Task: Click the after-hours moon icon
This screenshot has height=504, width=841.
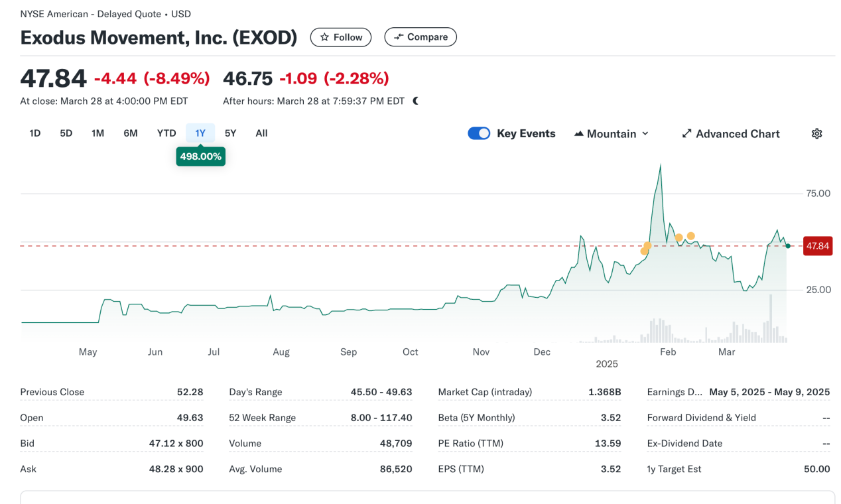Action: (x=416, y=101)
